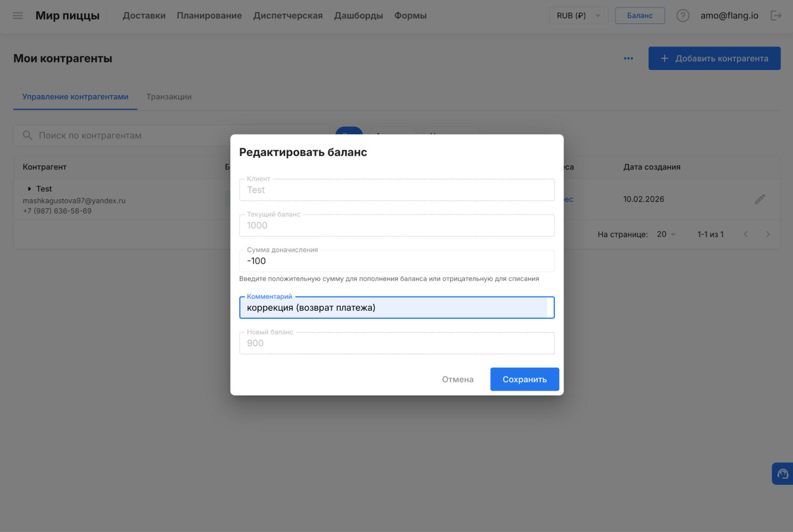The width and height of the screenshot is (793, 532).
Task: Click into the Комментарий field
Action: [x=396, y=308]
